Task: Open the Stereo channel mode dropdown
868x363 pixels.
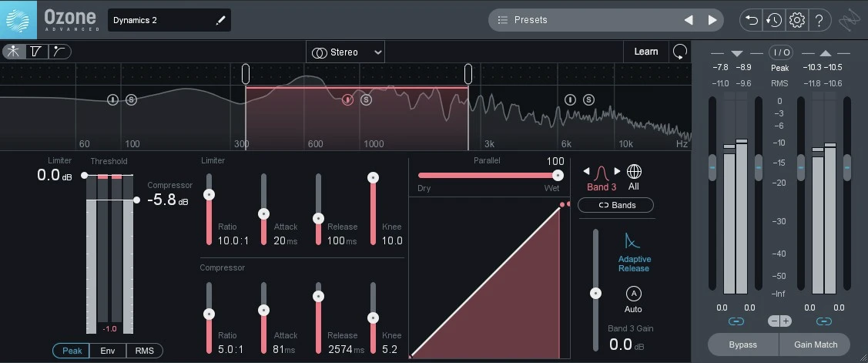Action: point(346,52)
